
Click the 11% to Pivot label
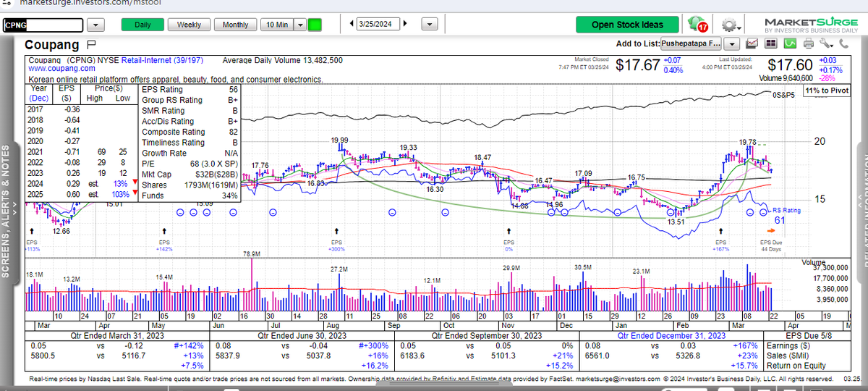coord(825,91)
